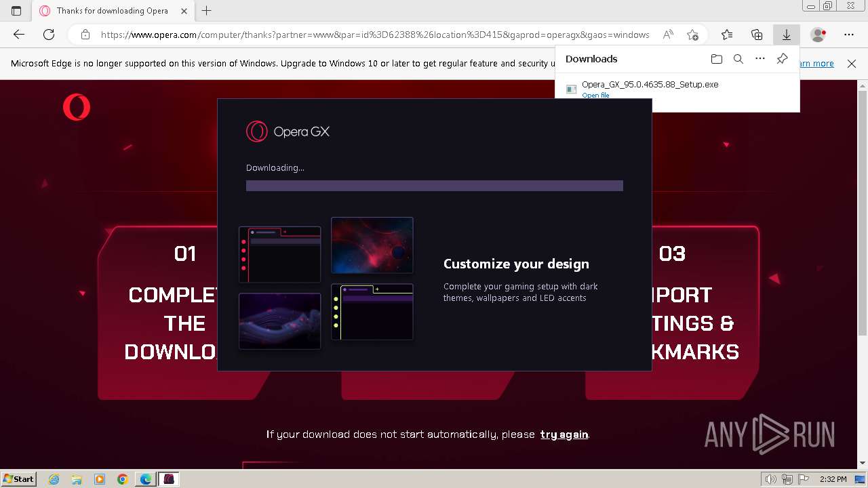
Task: Open the Read aloud icon
Action: pos(668,35)
